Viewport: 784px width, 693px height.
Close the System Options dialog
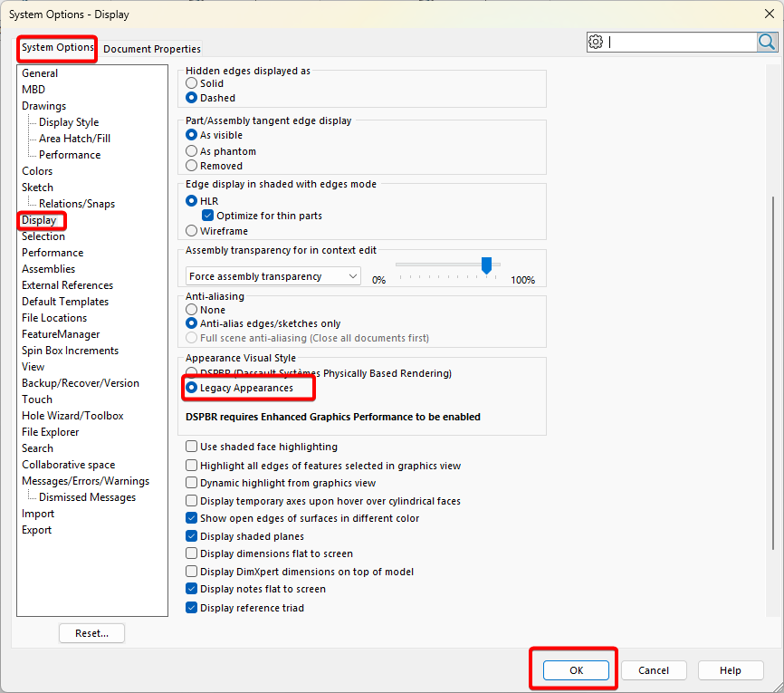click(770, 14)
